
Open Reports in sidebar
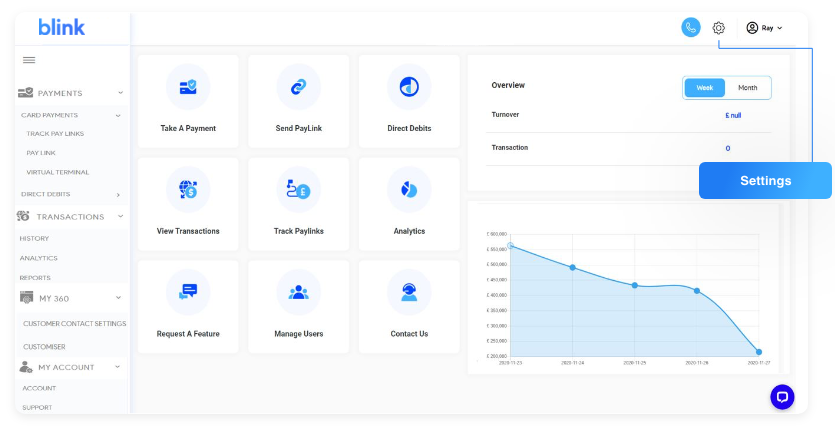coord(35,278)
